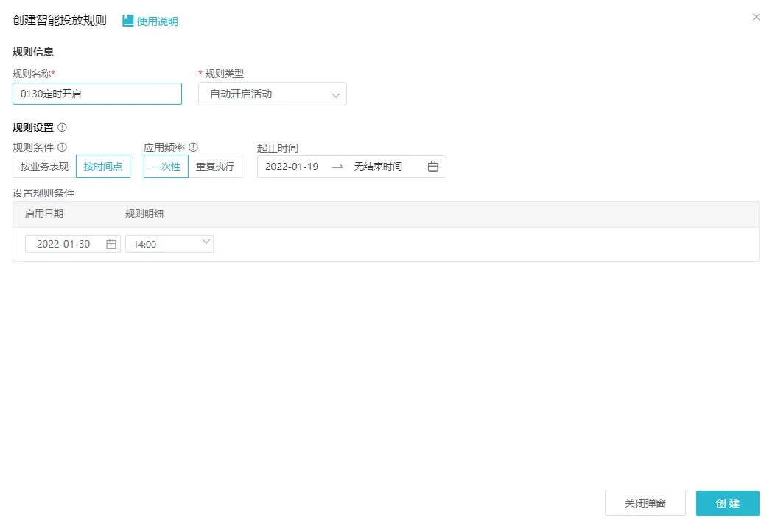The height and width of the screenshot is (532, 775).
Task: Click the 关闭弹窗 button
Action: 645,503
